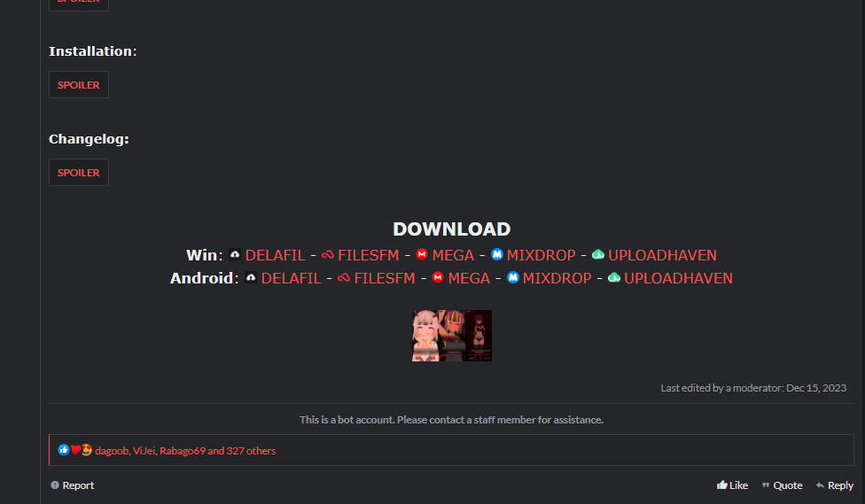Open dagoob's profile from the reactions

tap(112, 451)
